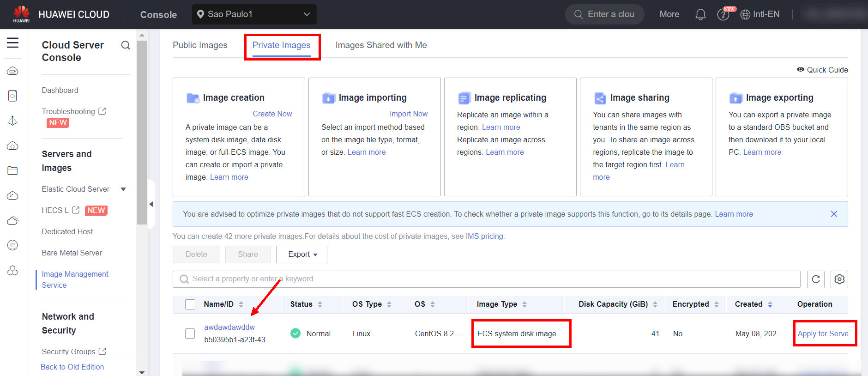
Task: Switch to the Public Images tab
Action: 200,45
